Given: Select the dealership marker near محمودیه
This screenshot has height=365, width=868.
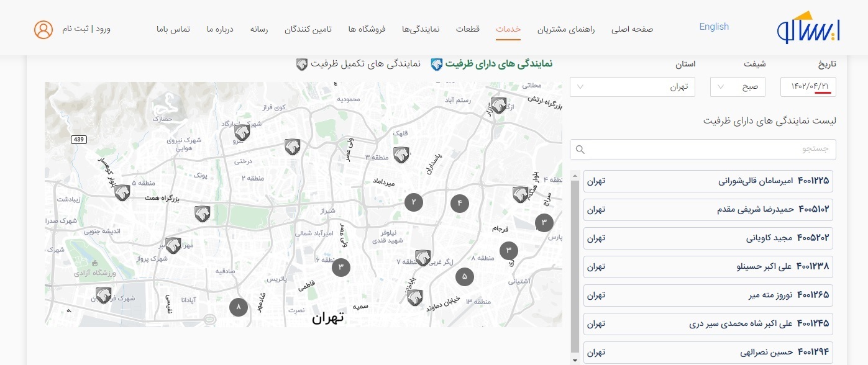Looking at the screenshot, I should click(293, 146).
